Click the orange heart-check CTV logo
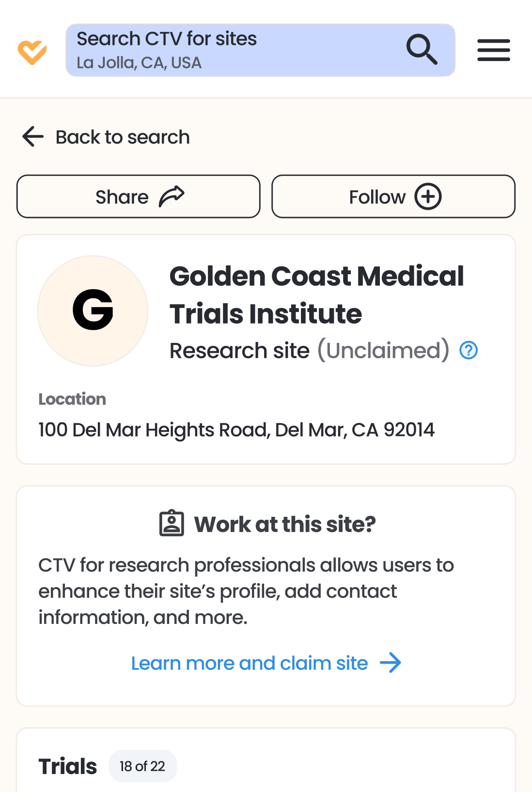The width and height of the screenshot is (532, 792). click(x=32, y=52)
